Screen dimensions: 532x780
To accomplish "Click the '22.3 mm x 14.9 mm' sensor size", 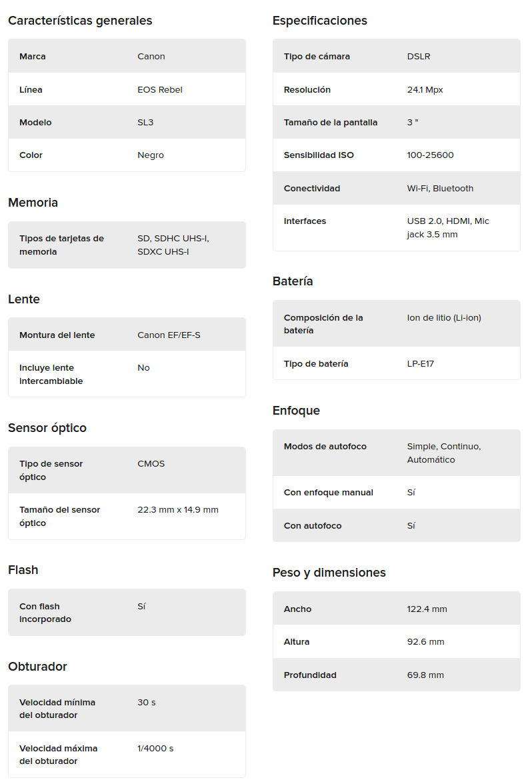I will (x=178, y=510).
